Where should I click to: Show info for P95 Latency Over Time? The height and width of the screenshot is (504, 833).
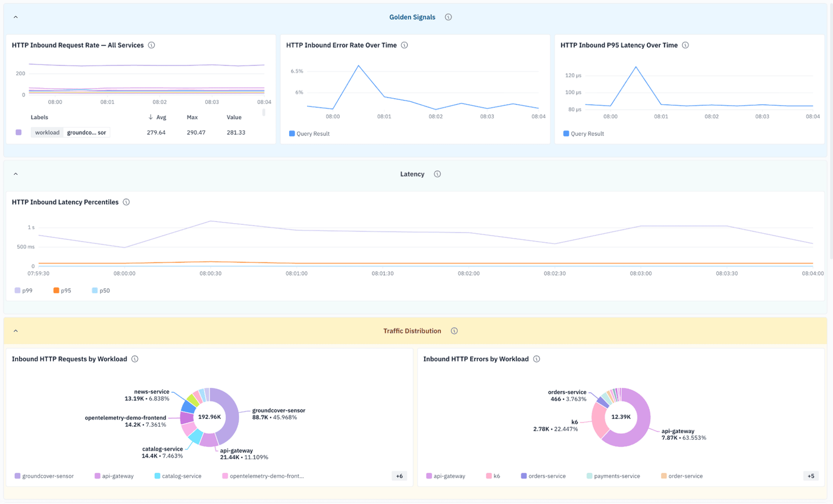[x=685, y=45]
